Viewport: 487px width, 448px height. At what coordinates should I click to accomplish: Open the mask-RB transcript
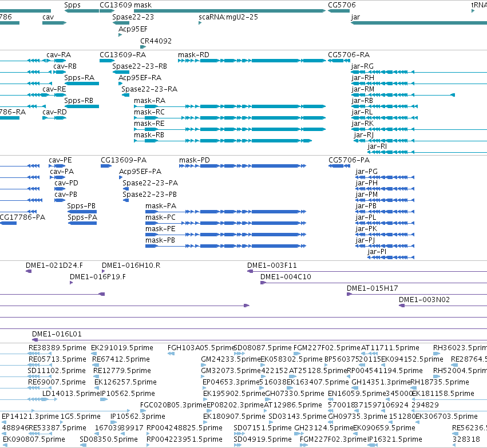tap(223, 141)
